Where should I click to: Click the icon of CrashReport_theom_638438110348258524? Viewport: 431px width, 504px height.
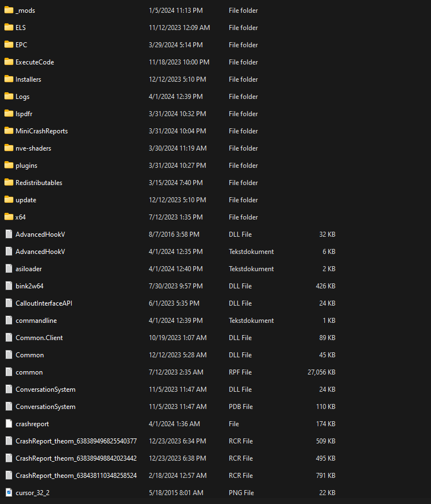pos(9,476)
